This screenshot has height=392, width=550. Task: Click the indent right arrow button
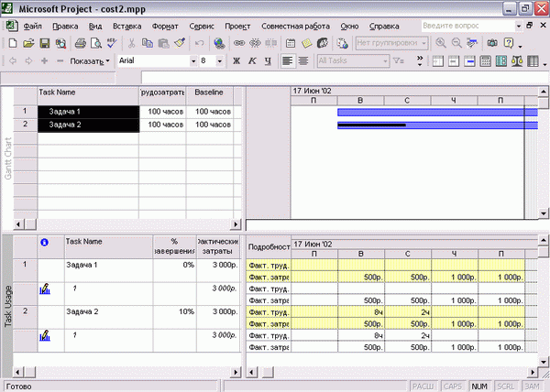(x=28, y=61)
